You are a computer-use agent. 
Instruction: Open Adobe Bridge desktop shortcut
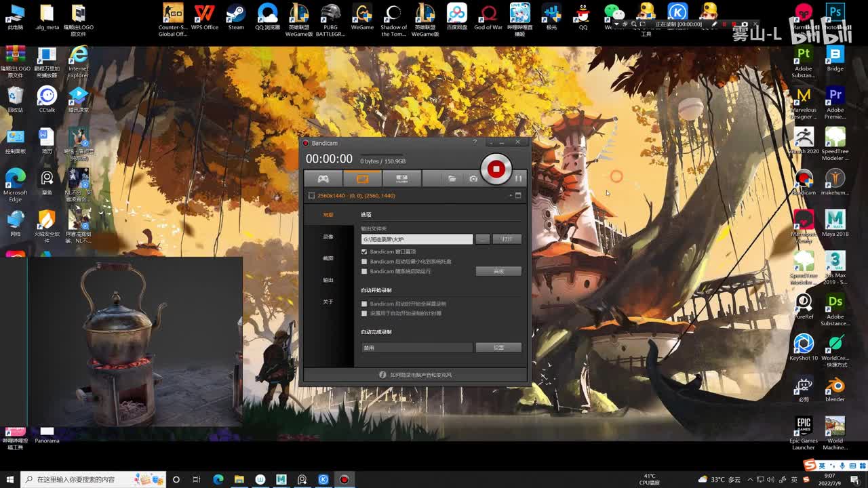(835, 59)
